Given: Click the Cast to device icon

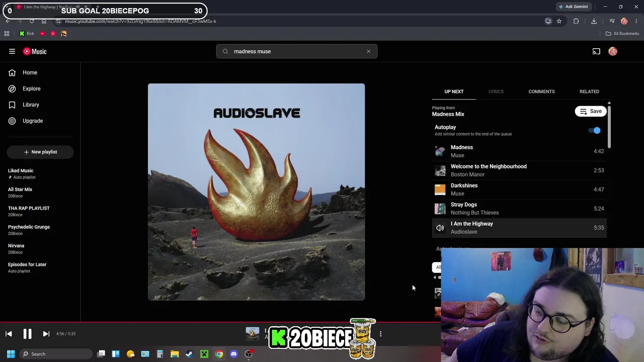Looking at the screenshot, I should (x=596, y=51).
